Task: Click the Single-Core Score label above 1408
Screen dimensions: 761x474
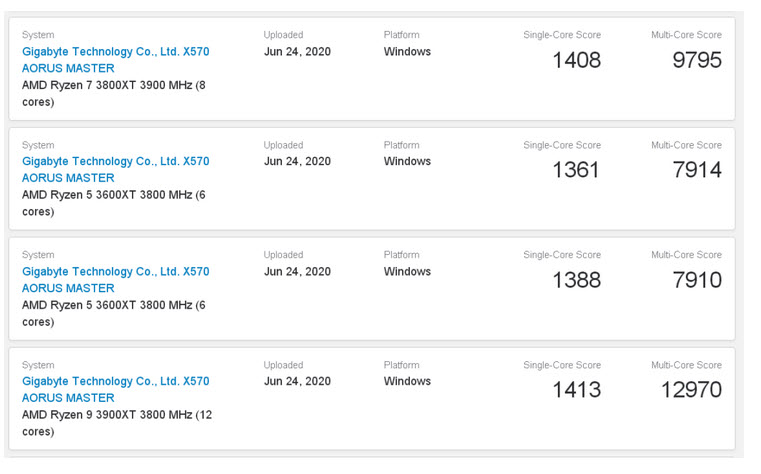Action: [x=562, y=35]
